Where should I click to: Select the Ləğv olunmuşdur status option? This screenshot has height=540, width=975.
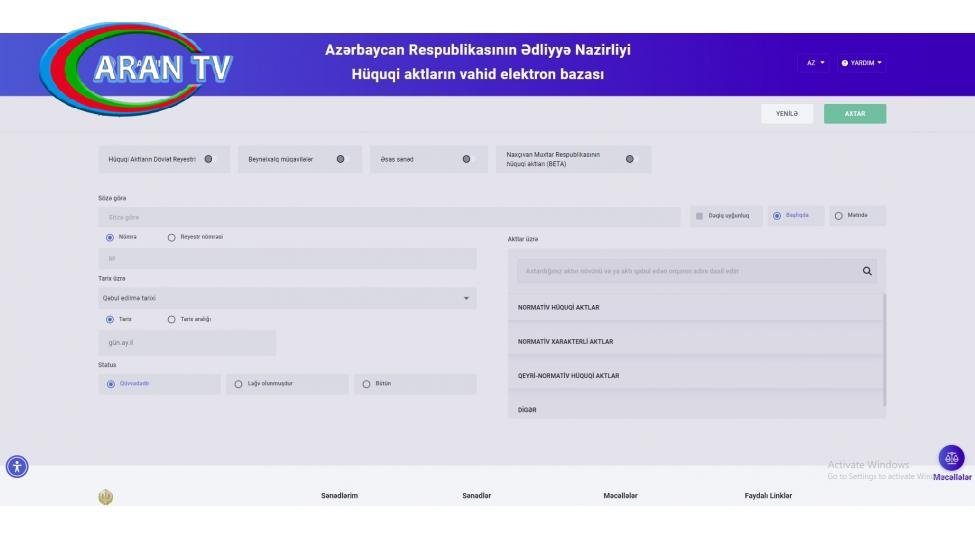click(x=238, y=384)
